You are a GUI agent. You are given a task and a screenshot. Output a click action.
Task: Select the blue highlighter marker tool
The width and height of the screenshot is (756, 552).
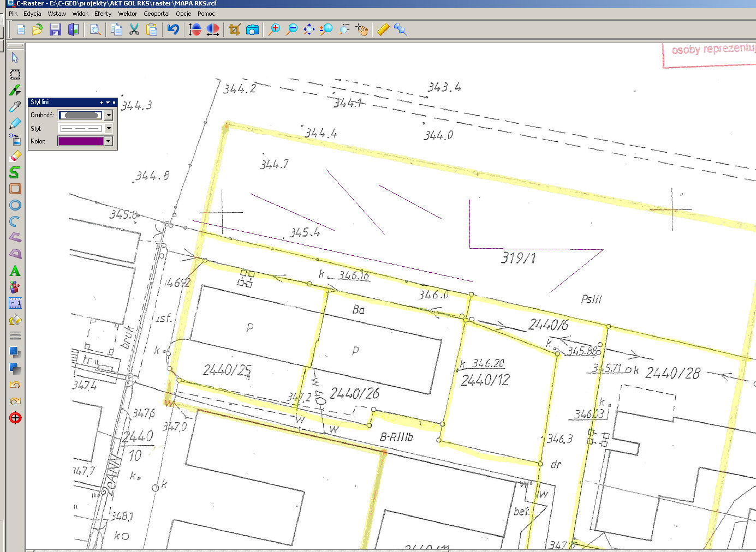click(15, 123)
